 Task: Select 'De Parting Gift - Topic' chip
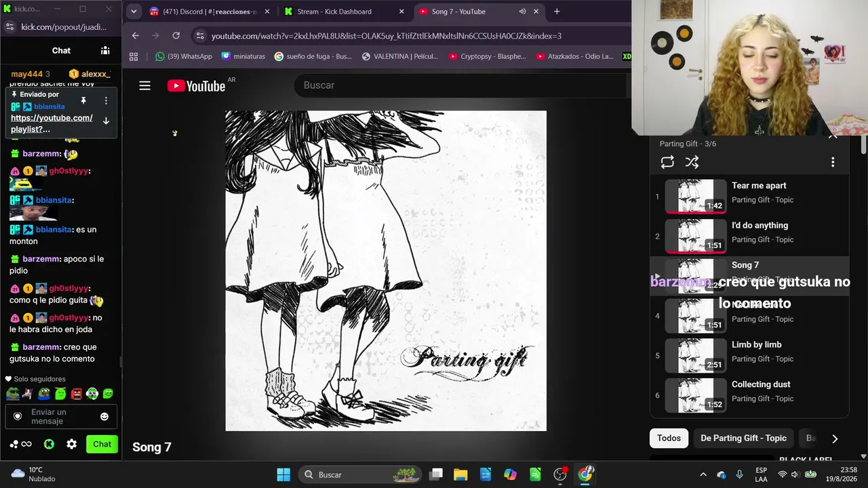point(743,438)
